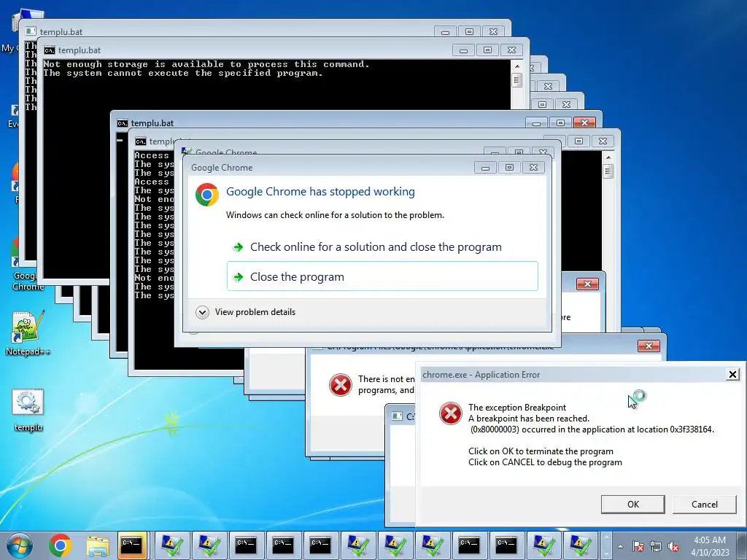747x560 pixels.
Task: Click batch-file title icon of rearmost templu.bat window
Action: (x=31, y=31)
